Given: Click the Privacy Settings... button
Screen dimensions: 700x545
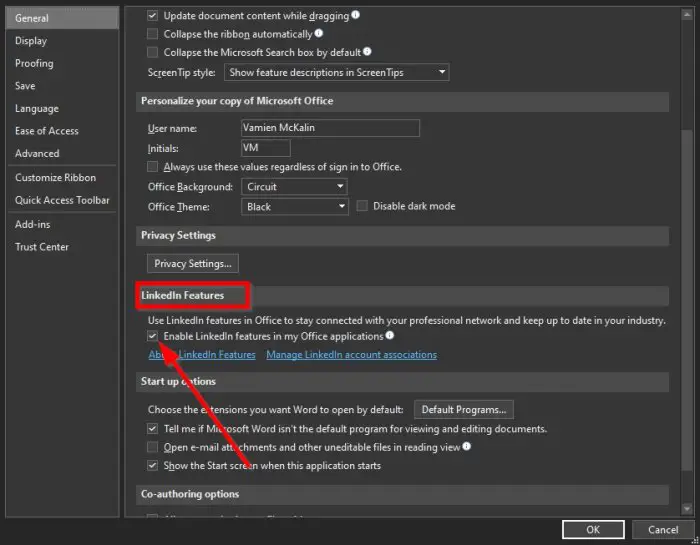Looking at the screenshot, I should (193, 263).
